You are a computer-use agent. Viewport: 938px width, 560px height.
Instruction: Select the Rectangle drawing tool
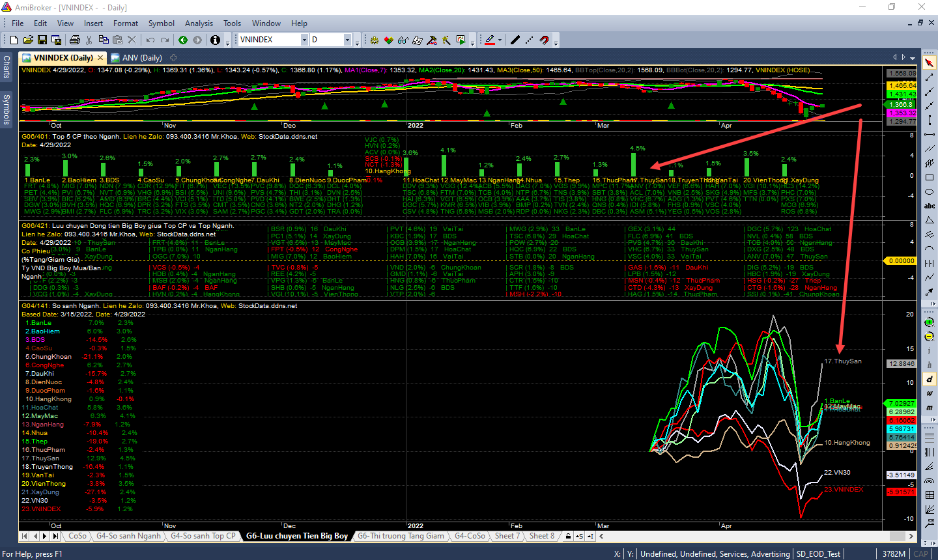pos(930,177)
